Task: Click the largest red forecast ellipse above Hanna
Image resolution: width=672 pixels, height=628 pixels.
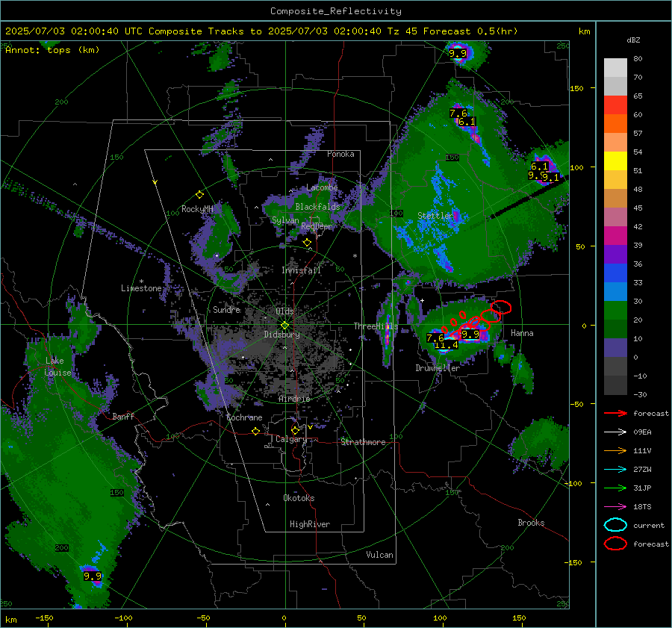Action: (x=501, y=307)
